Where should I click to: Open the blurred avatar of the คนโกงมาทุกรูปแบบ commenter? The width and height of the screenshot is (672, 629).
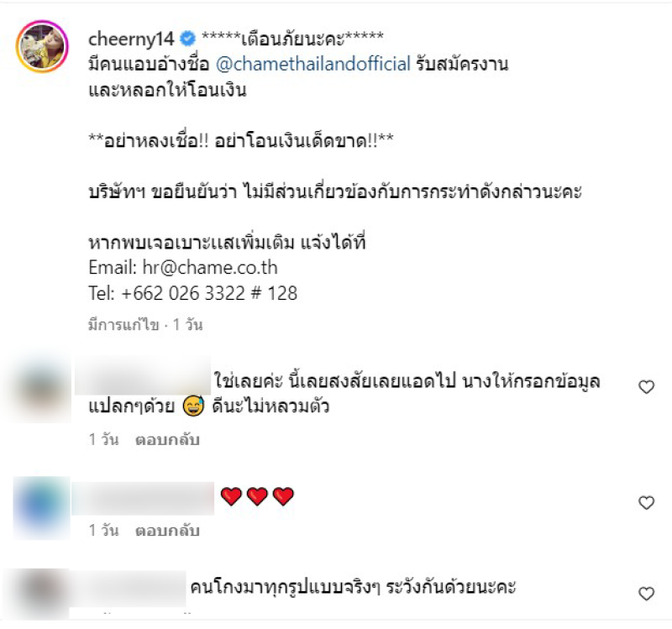pos(41,594)
